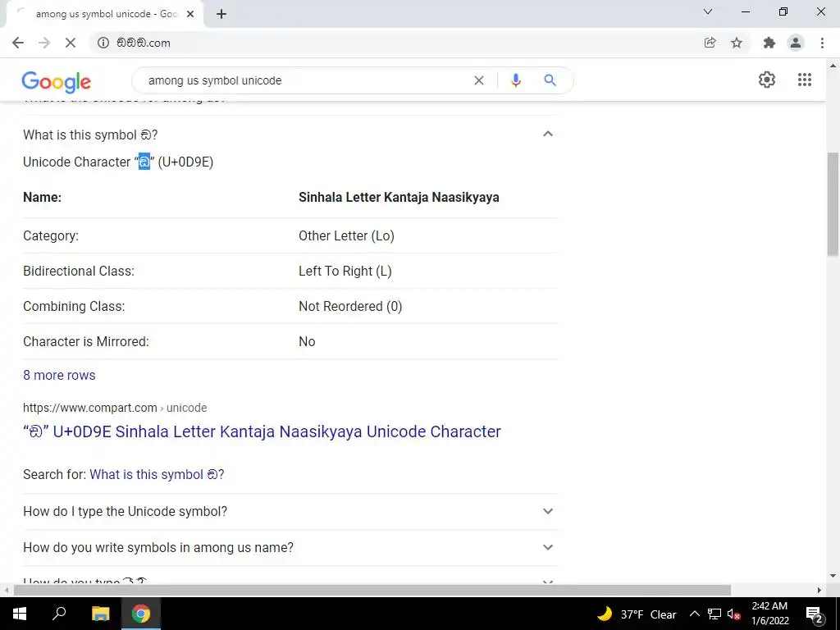Click the horizontal scrollbar thumb
840x630 pixels.
[372, 590]
